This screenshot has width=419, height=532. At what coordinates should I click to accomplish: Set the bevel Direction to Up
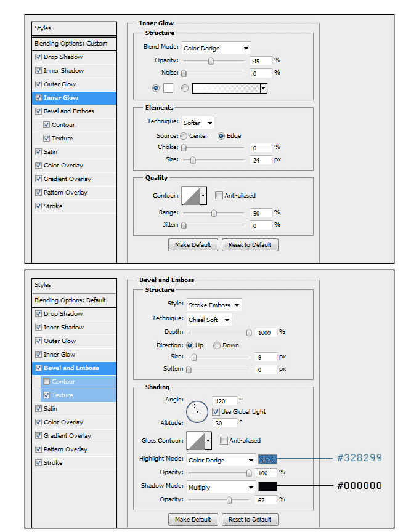point(190,345)
